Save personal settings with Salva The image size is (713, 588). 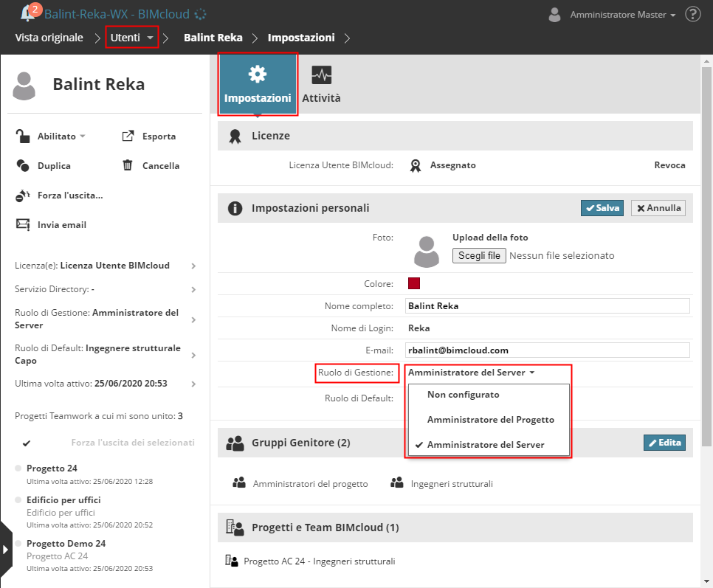602,207
